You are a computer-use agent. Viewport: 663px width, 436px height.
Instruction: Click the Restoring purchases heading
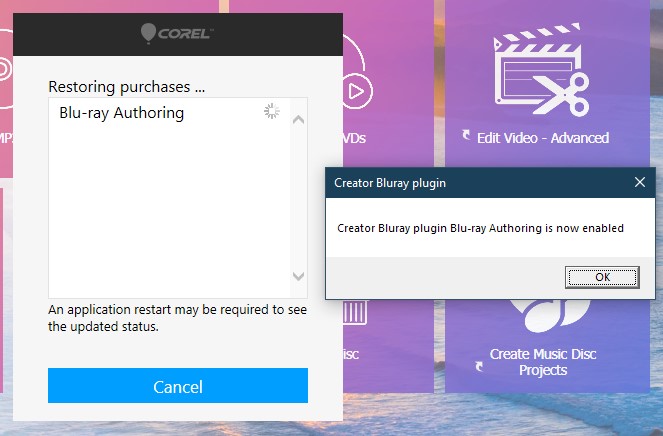(x=126, y=87)
